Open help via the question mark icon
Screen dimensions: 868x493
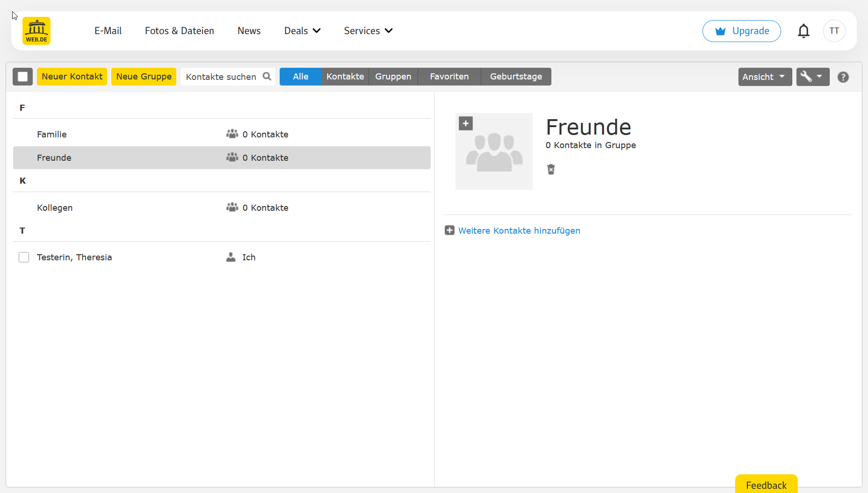click(843, 77)
